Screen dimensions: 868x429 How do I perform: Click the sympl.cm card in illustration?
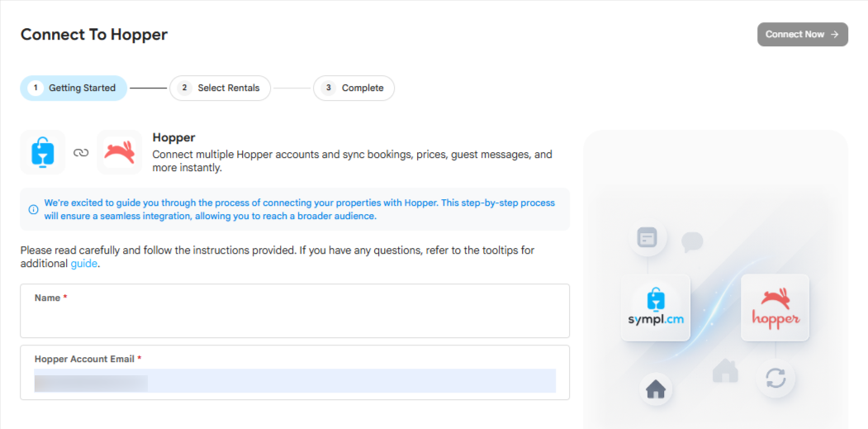pyautogui.click(x=656, y=307)
